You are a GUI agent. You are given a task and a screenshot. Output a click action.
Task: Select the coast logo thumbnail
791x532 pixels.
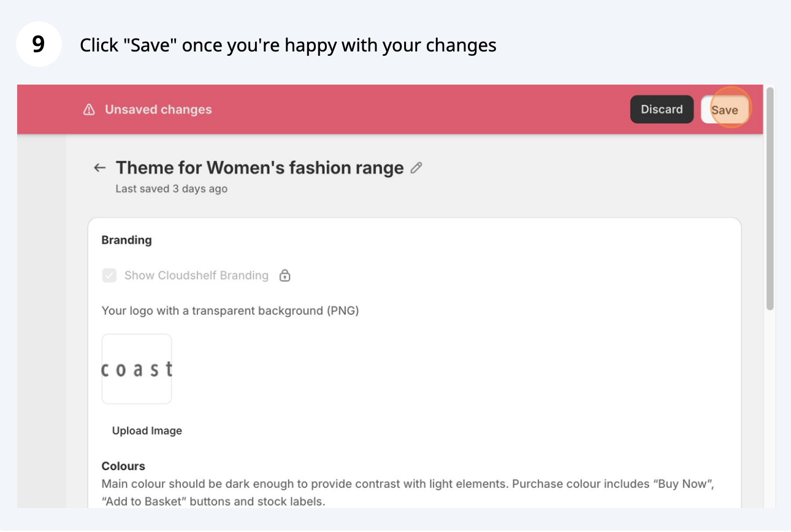137,369
